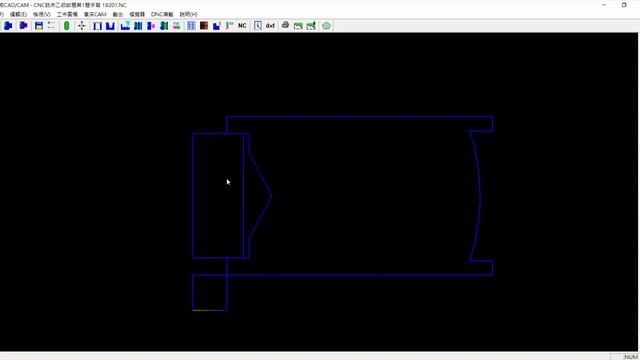Open the (H) help menu
The height and width of the screenshot is (360, 640).
pos(189,14)
